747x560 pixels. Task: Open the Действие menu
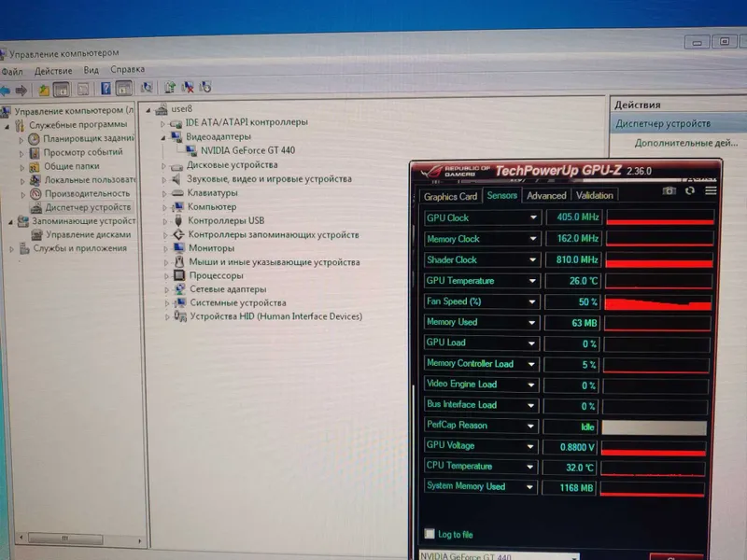[x=53, y=71]
